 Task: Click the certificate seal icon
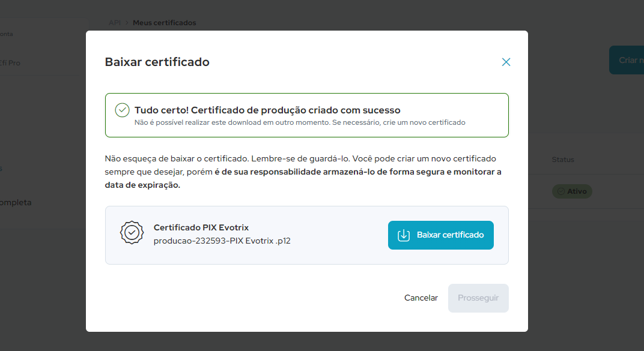coord(132,232)
